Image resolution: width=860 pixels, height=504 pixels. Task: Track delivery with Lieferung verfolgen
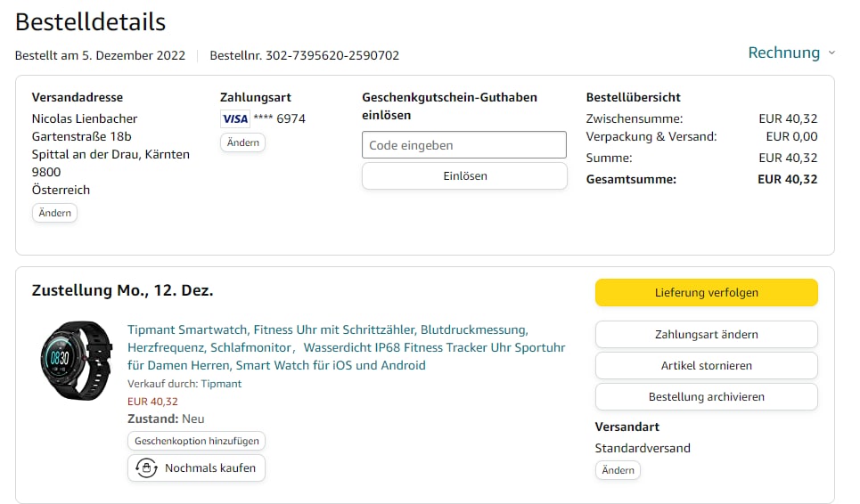click(706, 292)
